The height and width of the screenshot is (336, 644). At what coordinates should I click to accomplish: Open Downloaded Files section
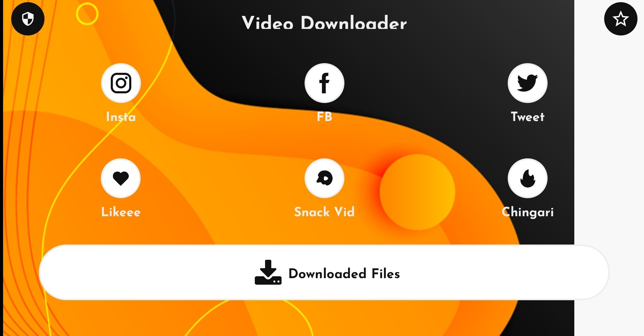pos(324,274)
